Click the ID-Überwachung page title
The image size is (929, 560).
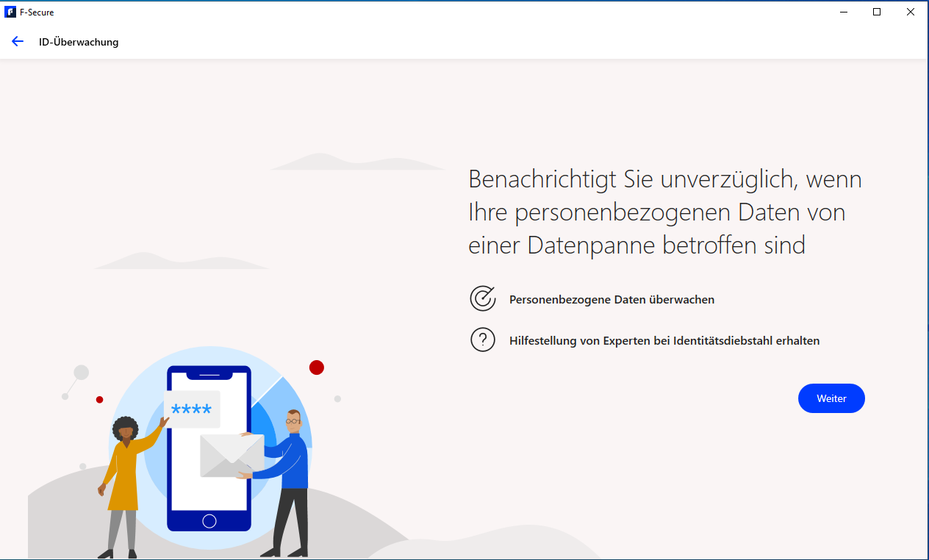click(x=79, y=42)
